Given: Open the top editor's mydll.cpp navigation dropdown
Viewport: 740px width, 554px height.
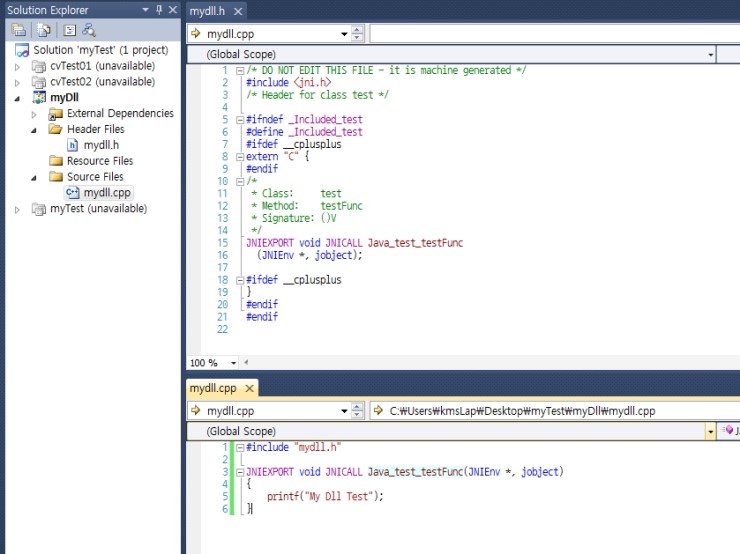Looking at the screenshot, I should [344, 34].
